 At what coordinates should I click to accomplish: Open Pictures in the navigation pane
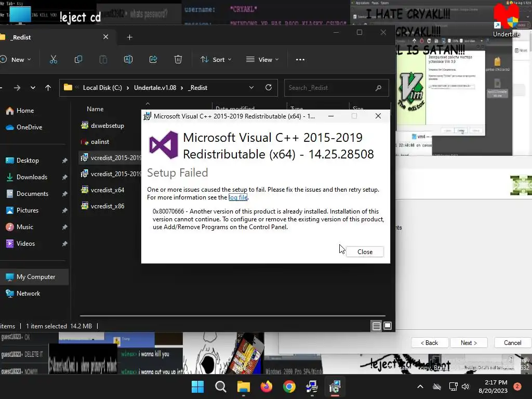pyautogui.click(x=27, y=210)
